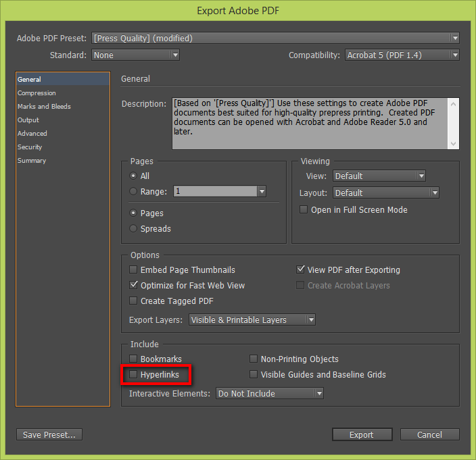This screenshot has height=460, width=476.
Task: Click inside the Description text box
Action: coord(310,124)
